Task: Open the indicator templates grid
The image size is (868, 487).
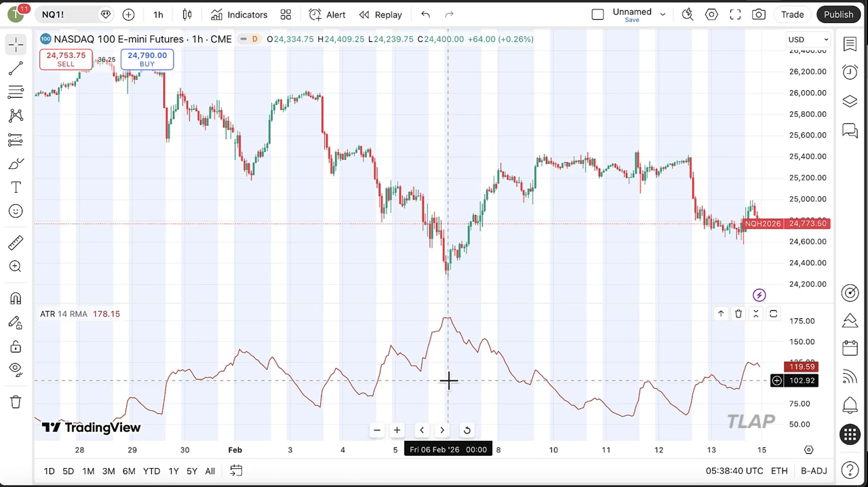Action: [285, 14]
